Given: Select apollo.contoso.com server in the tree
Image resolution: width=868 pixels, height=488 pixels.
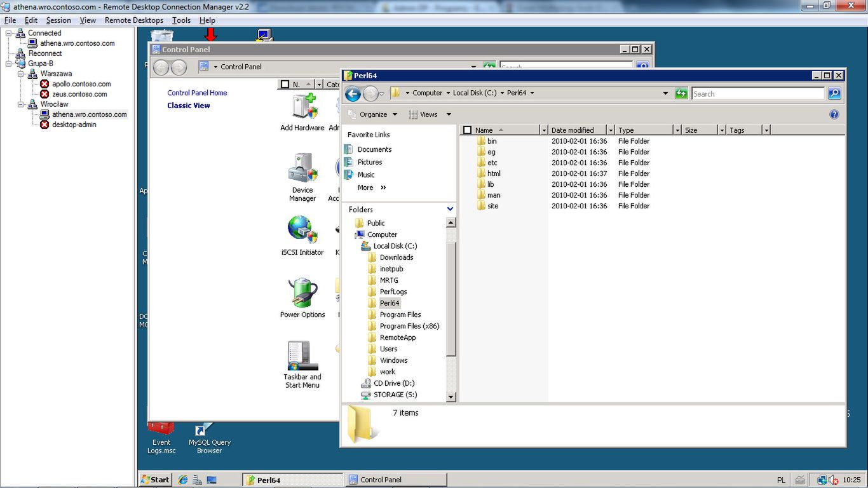Looking at the screenshot, I should tap(81, 84).
